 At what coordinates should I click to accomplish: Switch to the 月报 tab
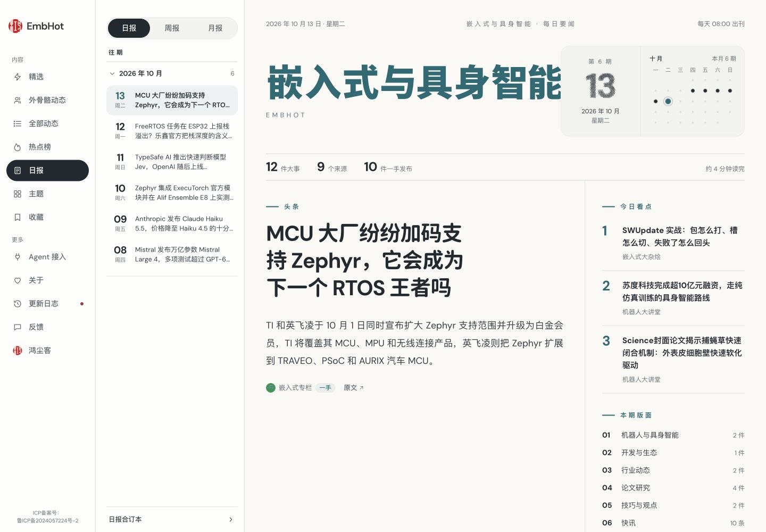[x=215, y=28]
